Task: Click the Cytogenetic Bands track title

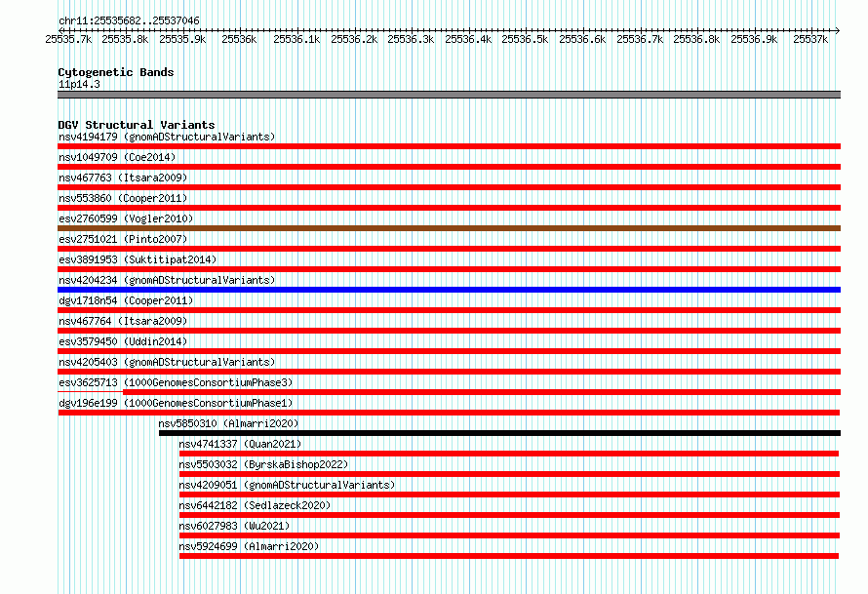Action: 116,72
